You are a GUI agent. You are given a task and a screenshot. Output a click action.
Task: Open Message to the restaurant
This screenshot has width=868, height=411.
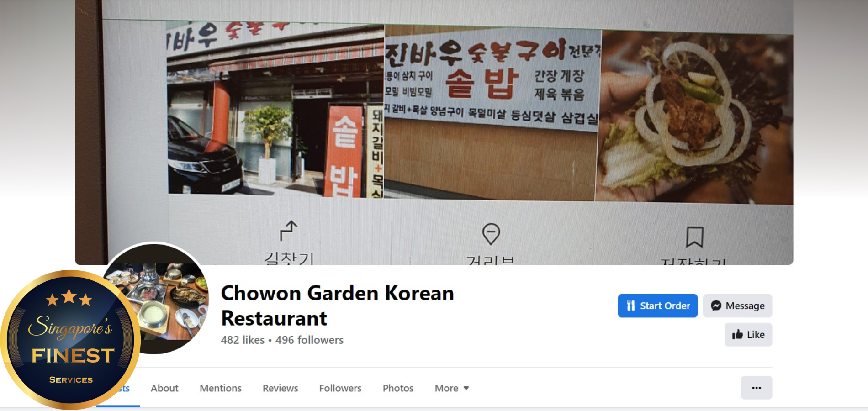pos(737,306)
